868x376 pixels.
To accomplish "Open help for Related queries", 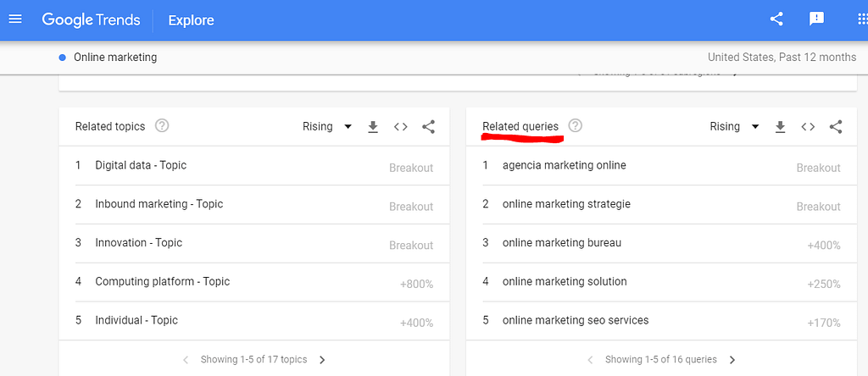I will 576,126.
